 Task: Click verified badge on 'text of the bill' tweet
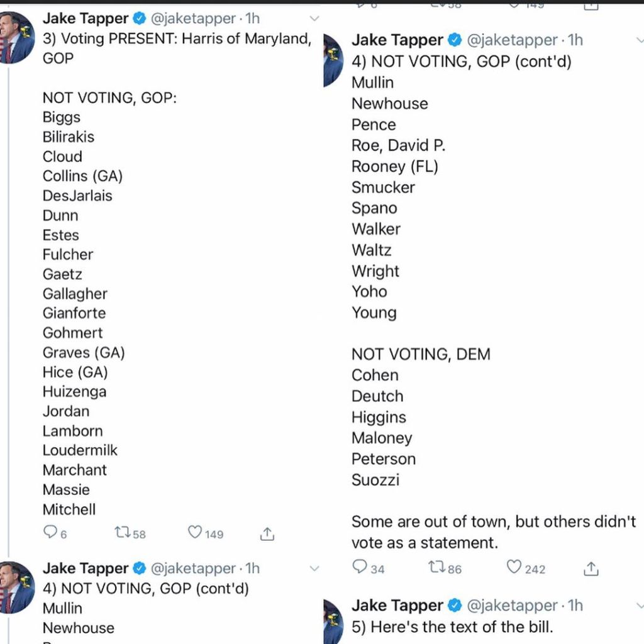coord(454,606)
